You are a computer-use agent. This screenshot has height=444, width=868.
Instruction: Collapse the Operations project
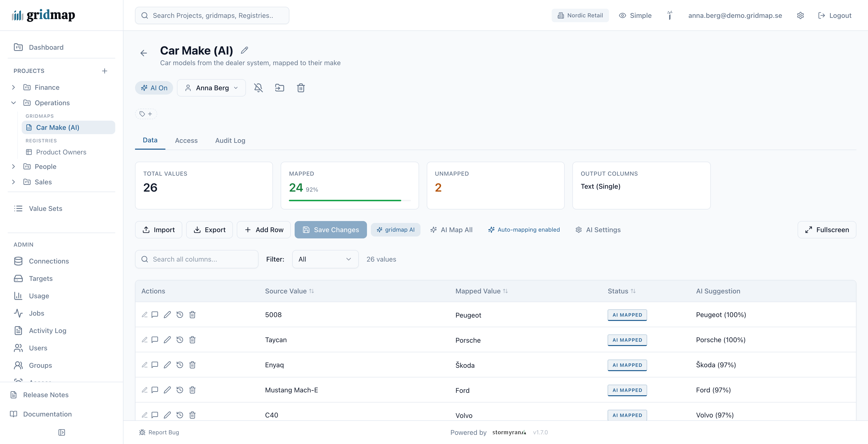(x=14, y=103)
